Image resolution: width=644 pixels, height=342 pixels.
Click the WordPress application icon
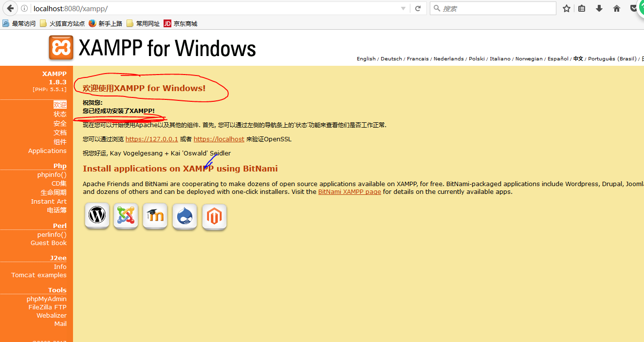pos(97,216)
